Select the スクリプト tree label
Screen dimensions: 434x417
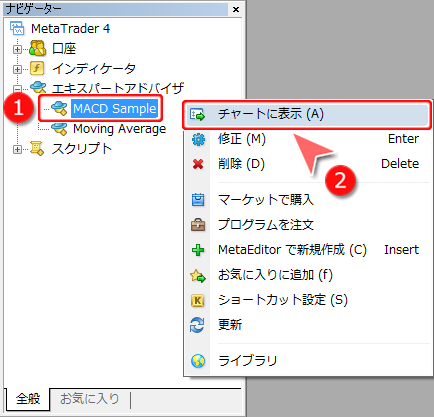click(x=82, y=149)
